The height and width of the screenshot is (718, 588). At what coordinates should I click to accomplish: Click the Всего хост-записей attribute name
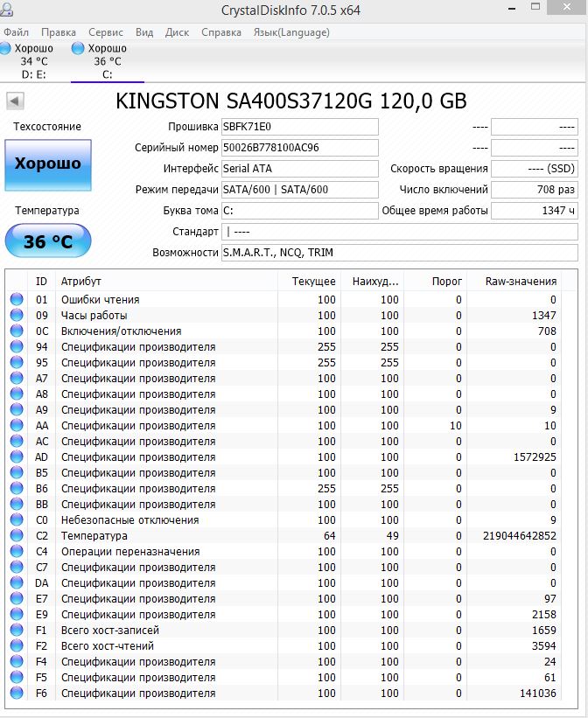click(110, 630)
